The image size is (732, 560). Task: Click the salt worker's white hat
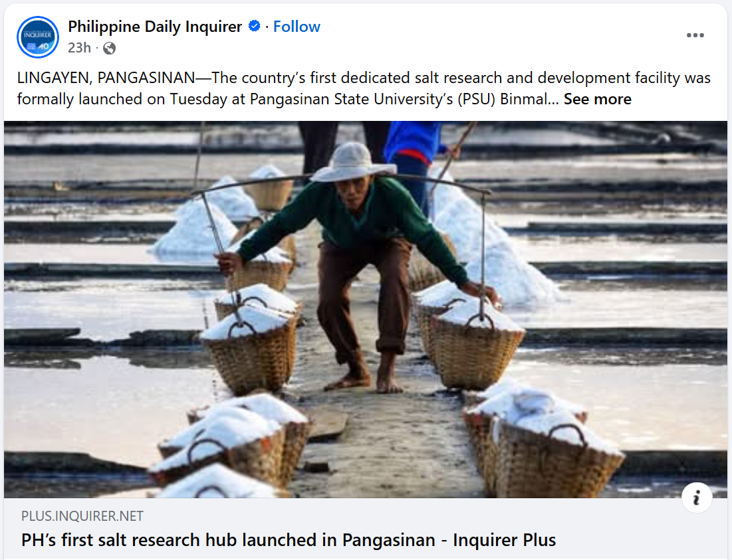point(353,162)
